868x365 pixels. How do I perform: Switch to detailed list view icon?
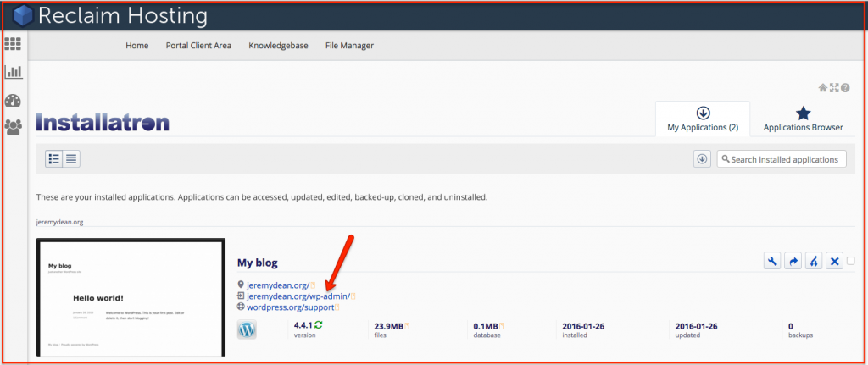coord(54,158)
